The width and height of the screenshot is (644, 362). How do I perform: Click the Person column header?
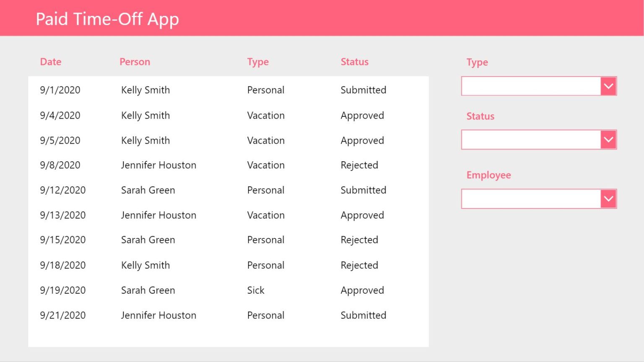coord(135,62)
